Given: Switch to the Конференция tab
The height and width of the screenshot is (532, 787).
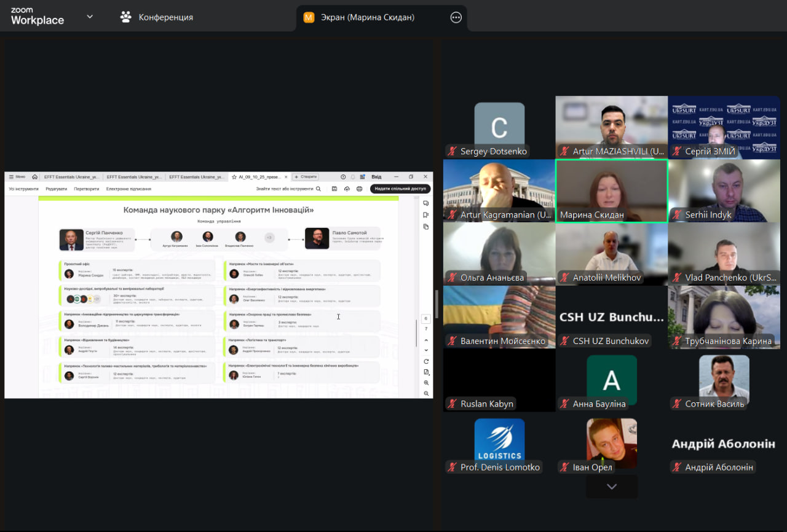Looking at the screenshot, I should [x=157, y=17].
